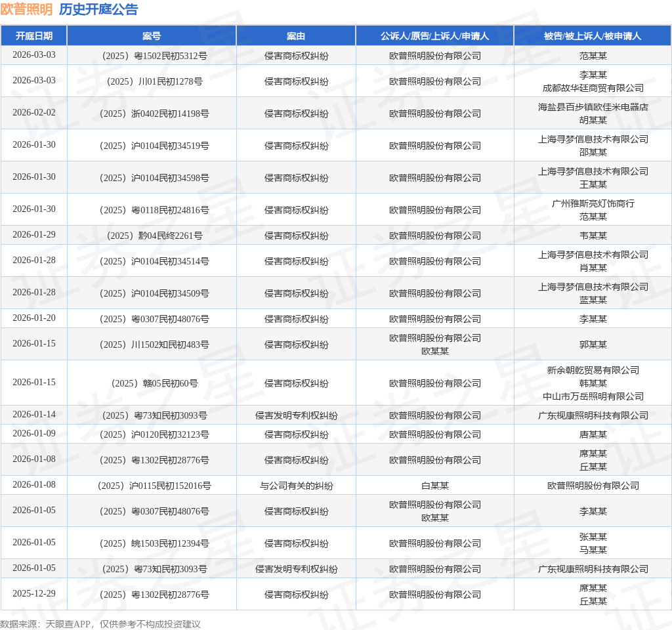Click case number （2025）沪0120民初32123号
The height and width of the screenshot is (630, 672).
[155, 434]
